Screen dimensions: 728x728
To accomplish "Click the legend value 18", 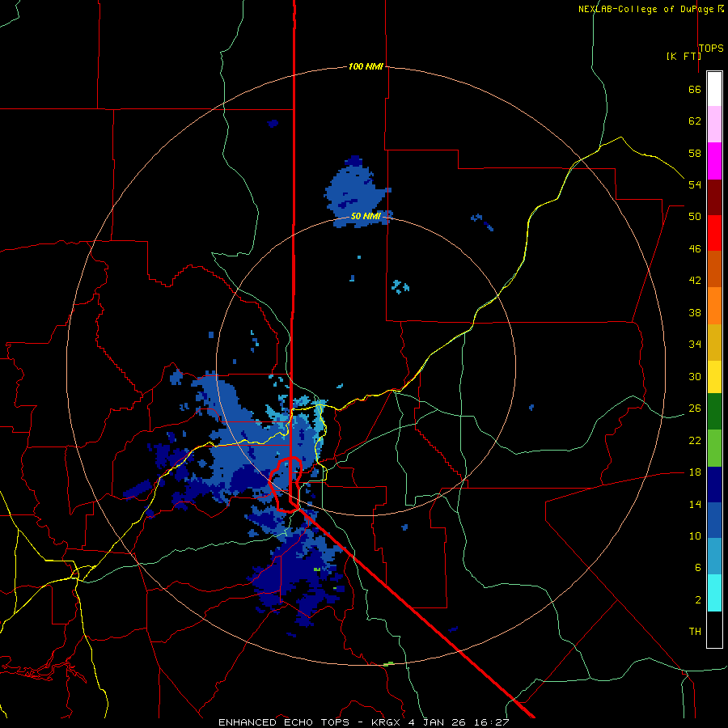I will [695, 472].
